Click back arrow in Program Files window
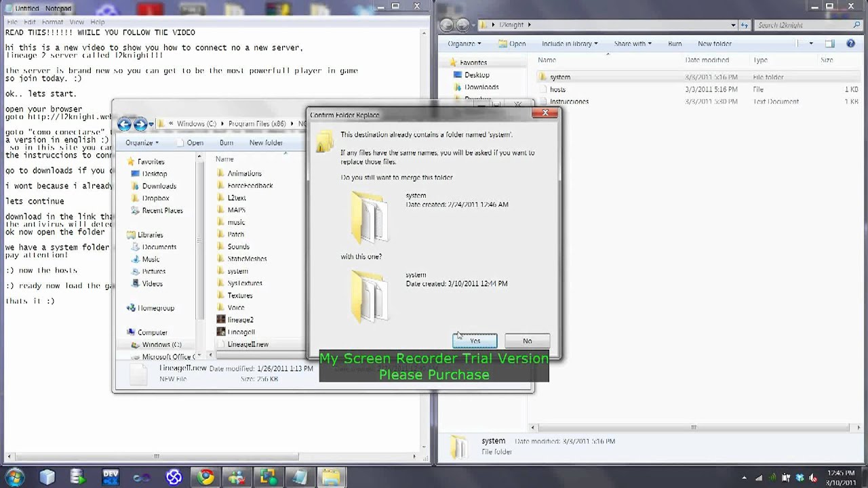This screenshot has width=868, height=488. (x=124, y=124)
